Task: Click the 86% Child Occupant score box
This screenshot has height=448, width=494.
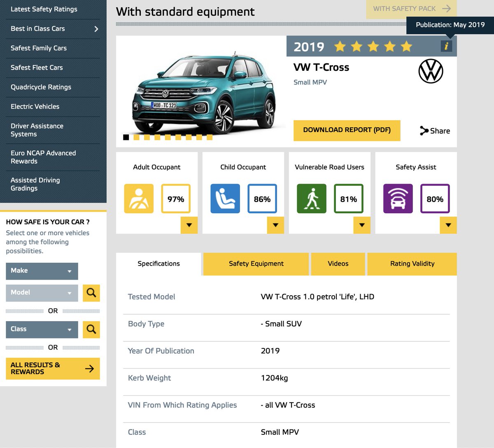Action: [262, 199]
